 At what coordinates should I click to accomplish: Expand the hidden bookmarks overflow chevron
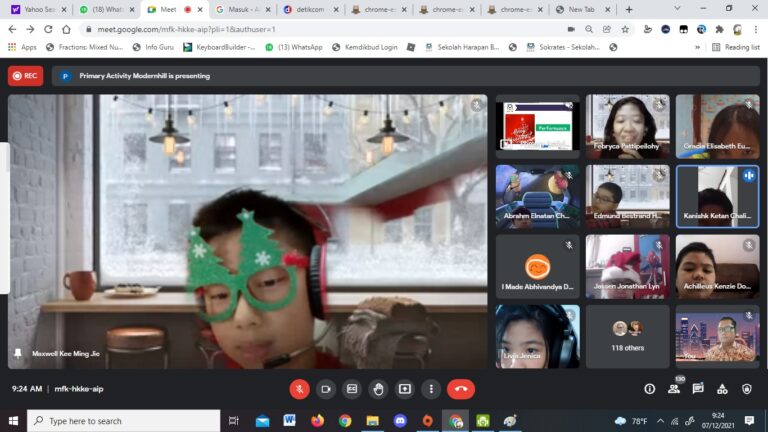(x=697, y=47)
